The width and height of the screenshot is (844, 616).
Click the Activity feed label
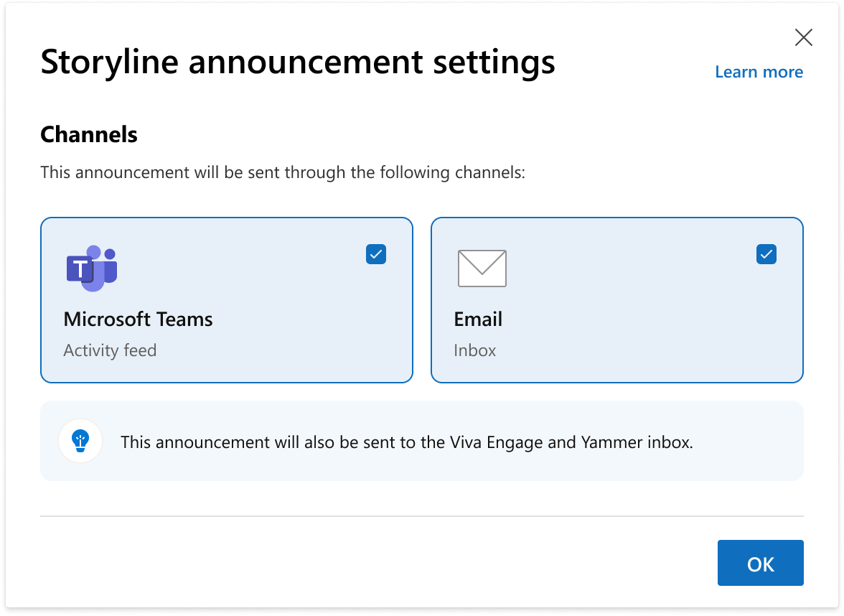coord(111,350)
